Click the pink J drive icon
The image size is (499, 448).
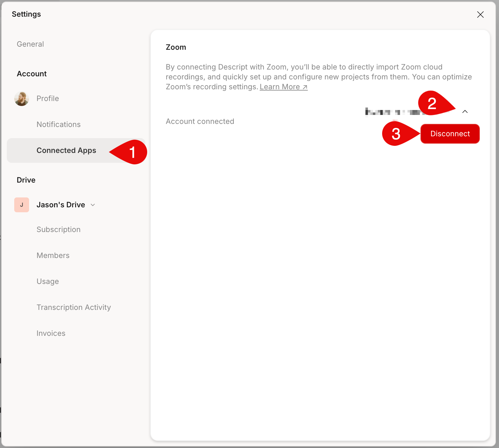click(22, 205)
